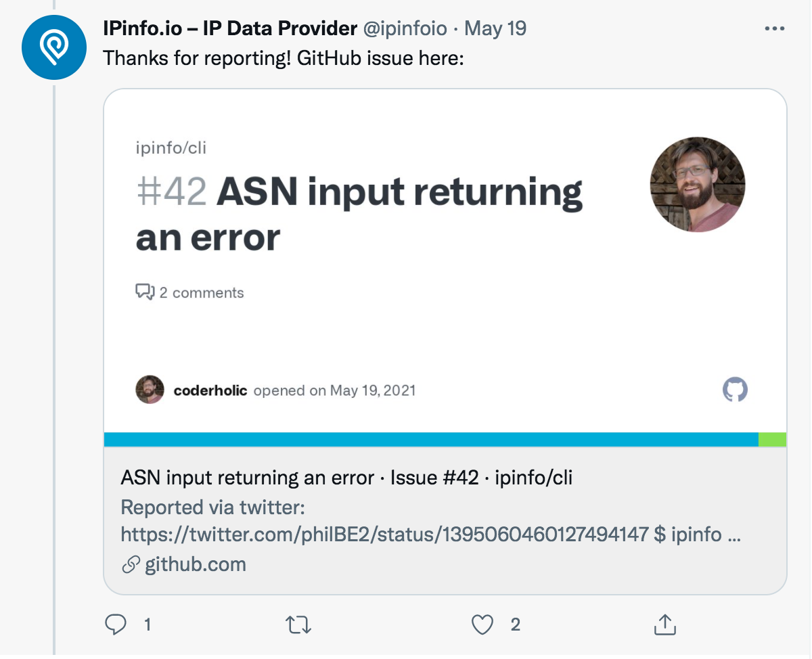
Task: Click the link chain icon beside github.com
Action: [130, 564]
